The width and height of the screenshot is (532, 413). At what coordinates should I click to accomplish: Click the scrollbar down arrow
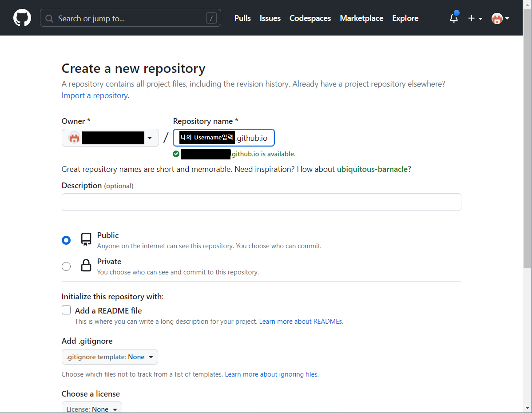tap(527, 408)
